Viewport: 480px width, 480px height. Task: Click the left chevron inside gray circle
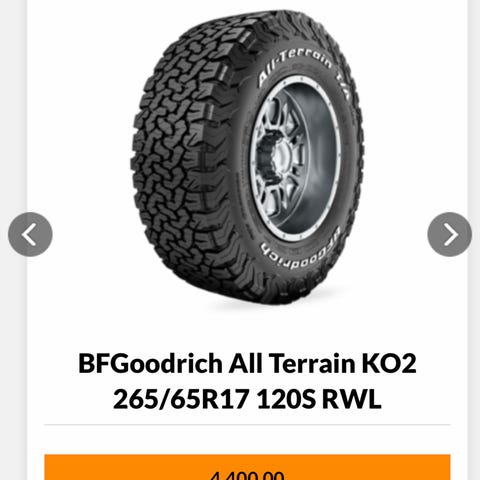coord(29,234)
